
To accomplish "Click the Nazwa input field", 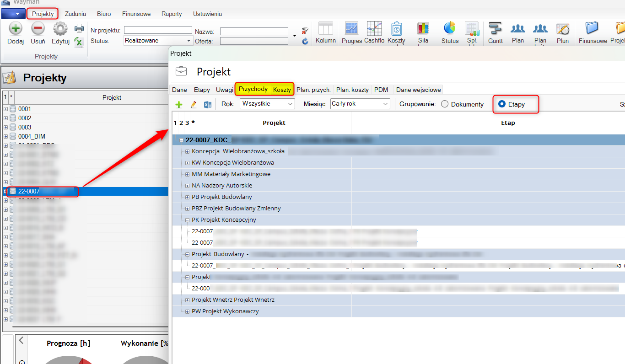I will point(254,32).
